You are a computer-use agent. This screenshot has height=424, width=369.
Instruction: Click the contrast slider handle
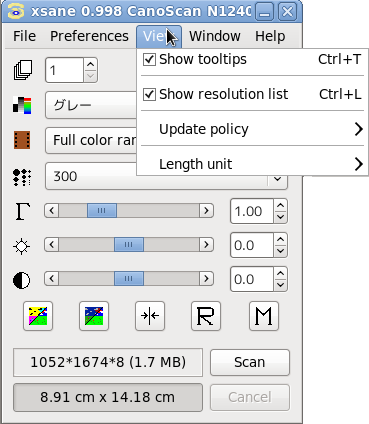click(x=129, y=279)
